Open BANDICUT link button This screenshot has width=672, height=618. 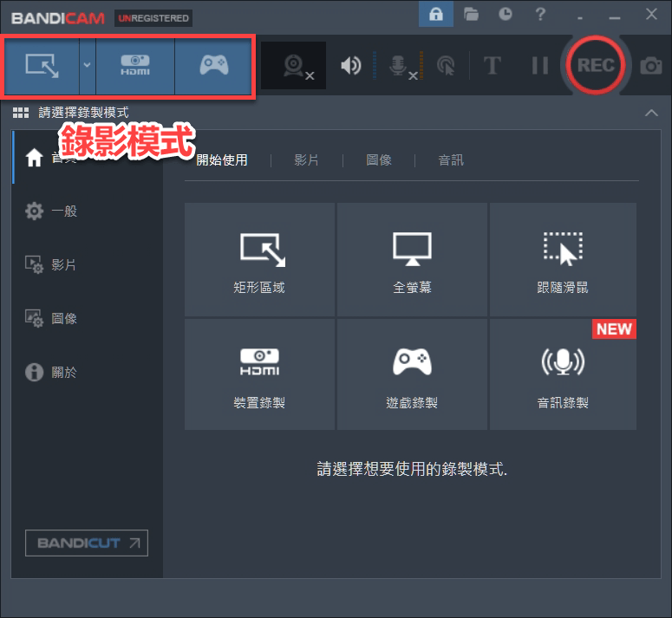click(87, 543)
